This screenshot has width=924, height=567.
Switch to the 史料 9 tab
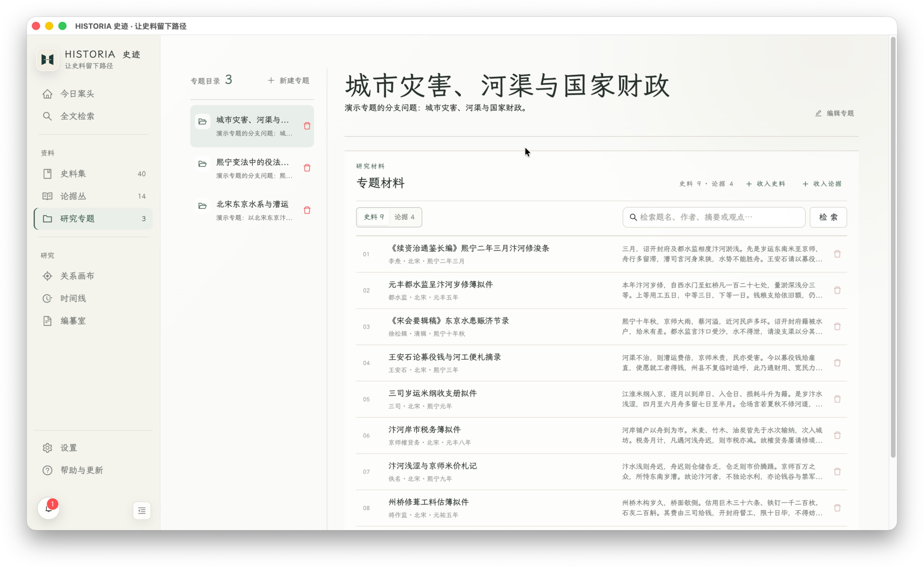point(374,217)
